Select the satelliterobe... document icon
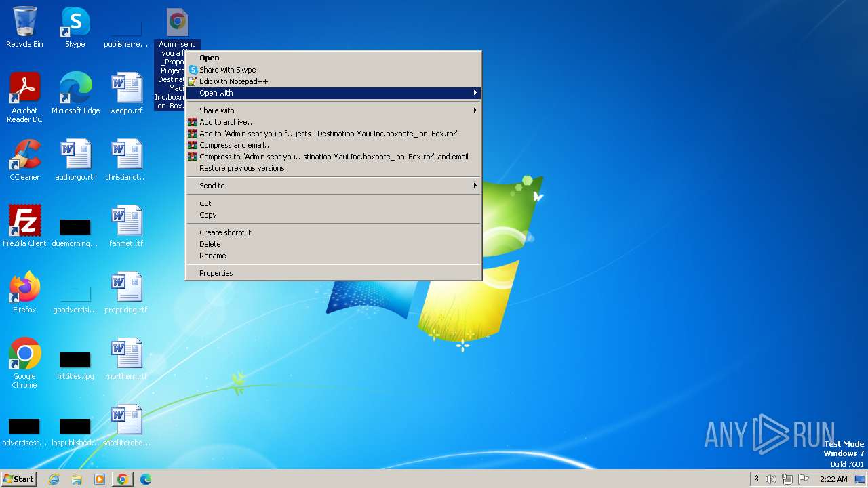 [x=126, y=426]
